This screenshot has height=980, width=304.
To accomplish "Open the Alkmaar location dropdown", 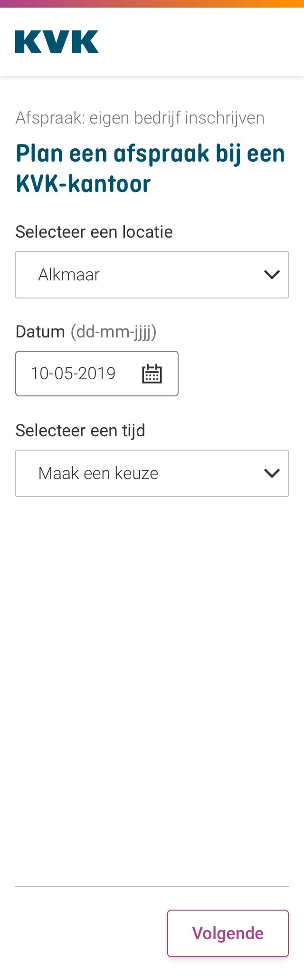I will pos(152,275).
